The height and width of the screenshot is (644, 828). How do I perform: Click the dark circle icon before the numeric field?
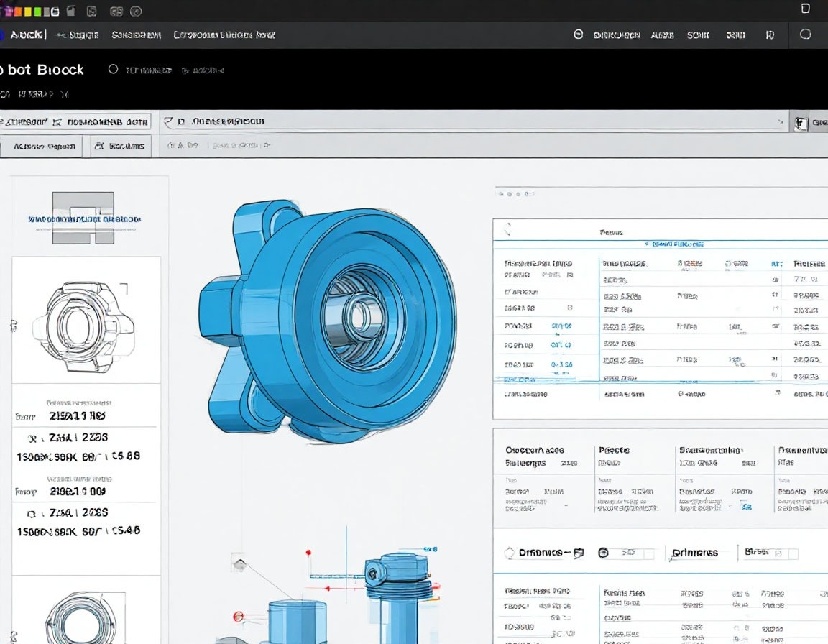[603, 553]
